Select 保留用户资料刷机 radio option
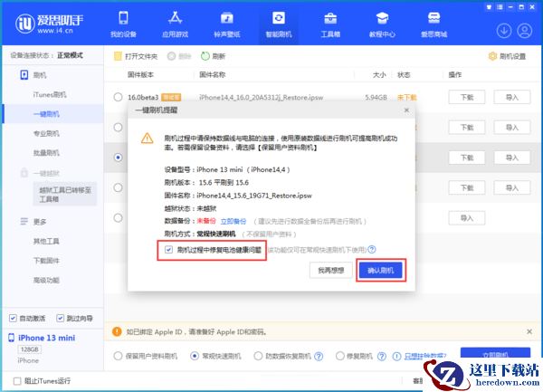The height and width of the screenshot is (392, 543). tap(118, 356)
